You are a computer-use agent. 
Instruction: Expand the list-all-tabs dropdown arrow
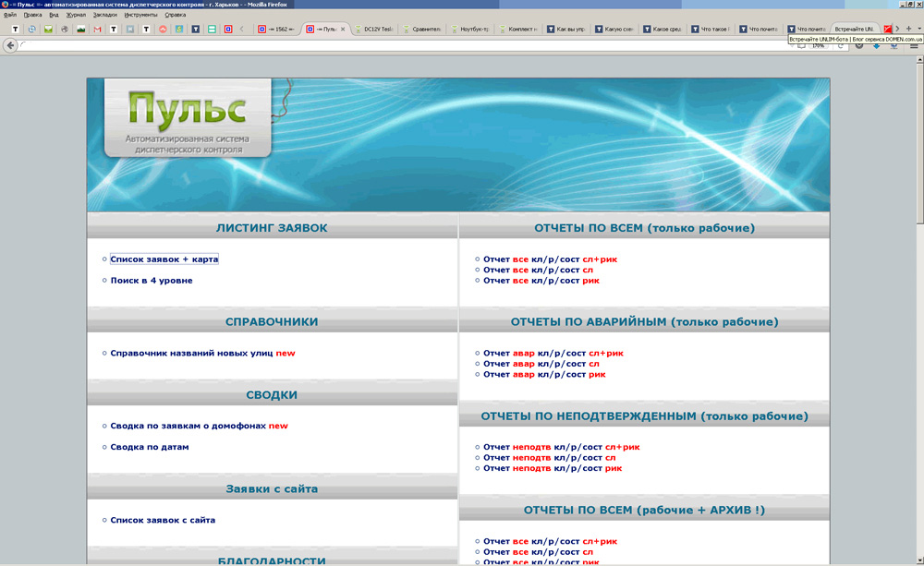919,30
